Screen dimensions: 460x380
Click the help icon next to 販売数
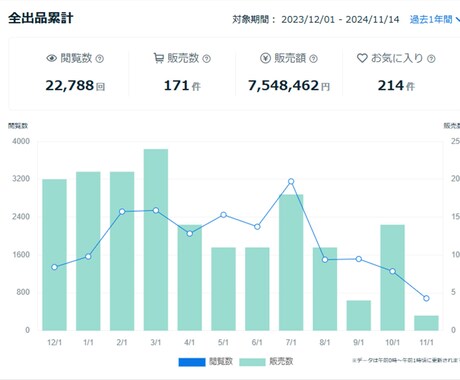(207, 59)
